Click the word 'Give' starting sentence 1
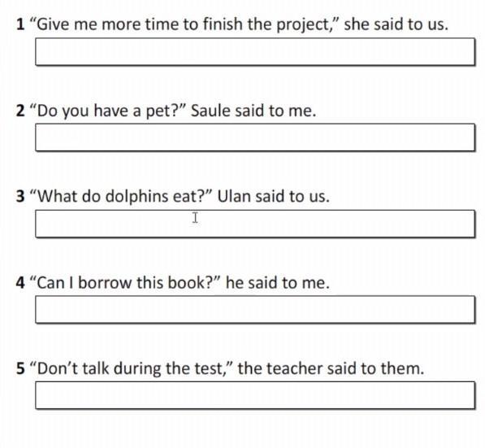This screenshot has height=448, width=485. pos(53,24)
